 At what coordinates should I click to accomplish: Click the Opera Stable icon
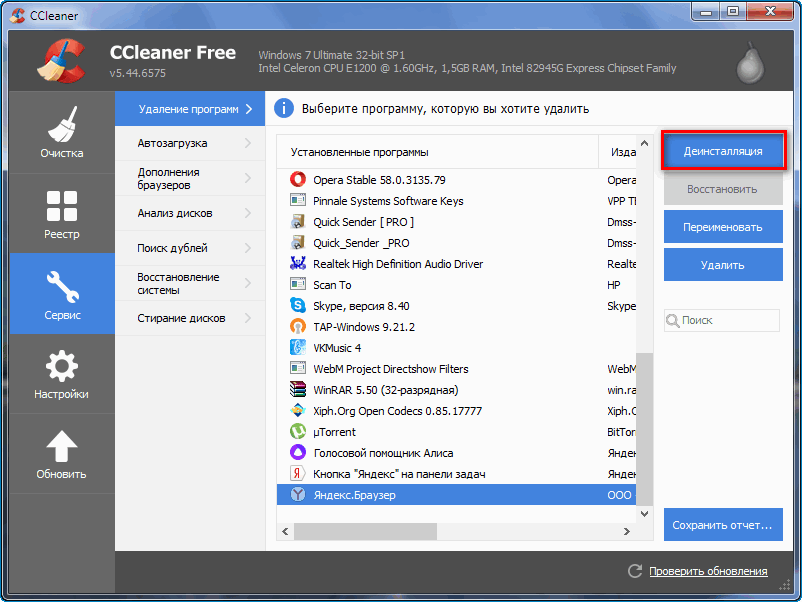(x=298, y=180)
